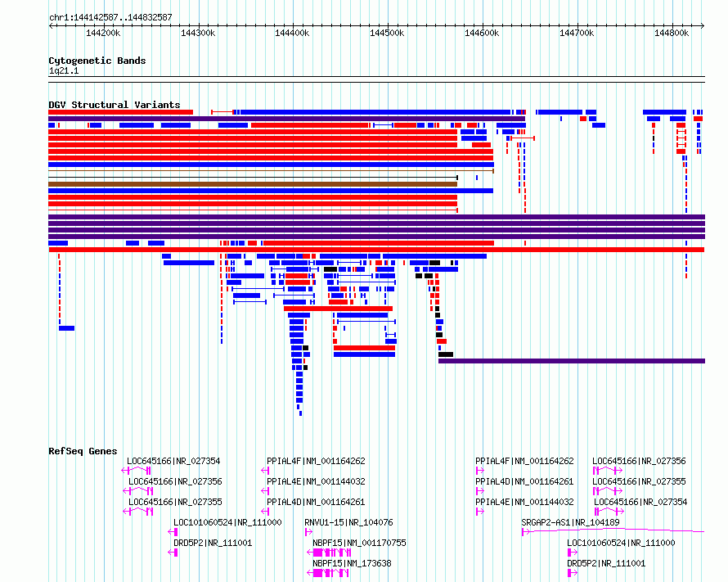
Task: Select the SRGAP2-AS1 magenta transcript line
Action: 613,530
